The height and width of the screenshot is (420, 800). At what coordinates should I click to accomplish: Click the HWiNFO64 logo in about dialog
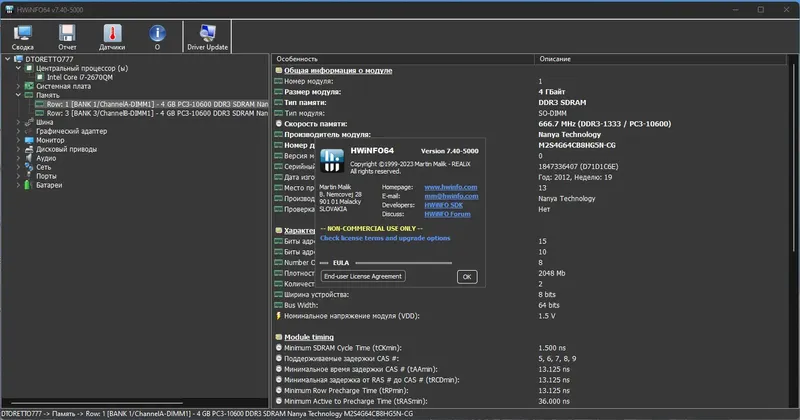tap(332, 160)
